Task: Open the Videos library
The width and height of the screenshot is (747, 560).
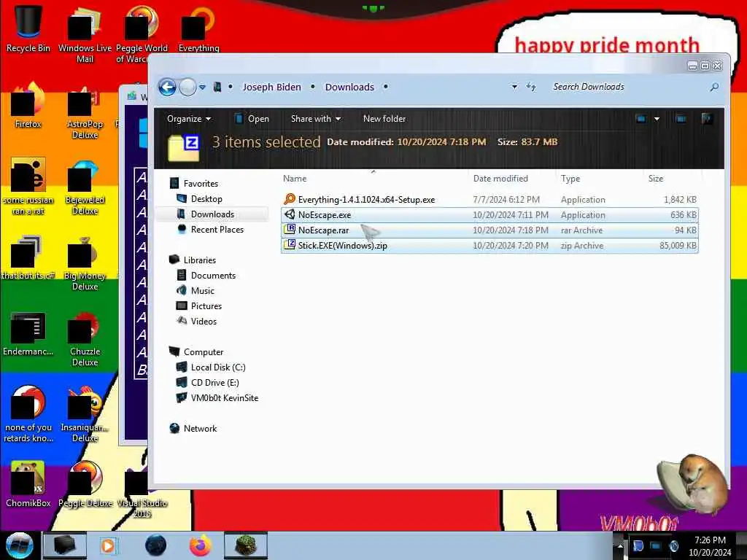Action: [x=204, y=322]
